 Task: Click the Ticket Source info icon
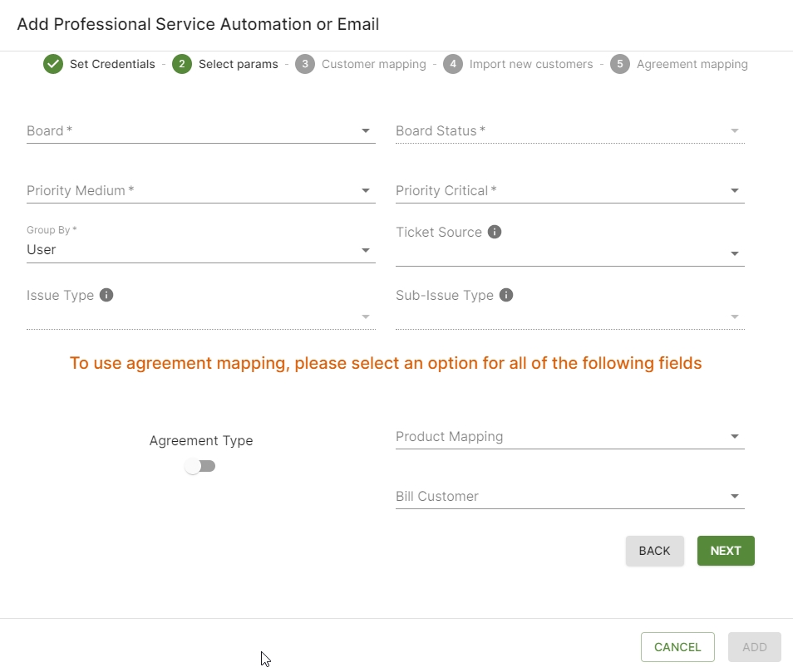coord(494,232)
